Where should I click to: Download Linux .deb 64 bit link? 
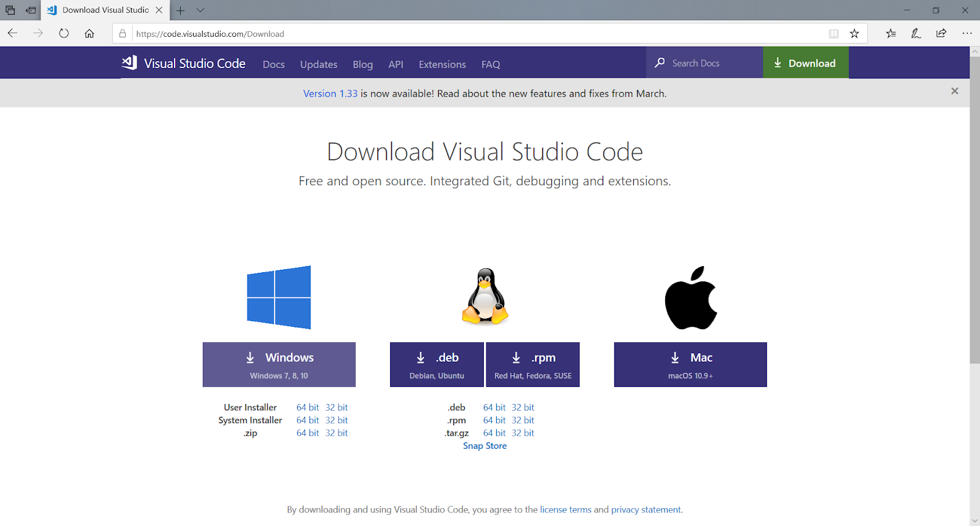[494, 407]
